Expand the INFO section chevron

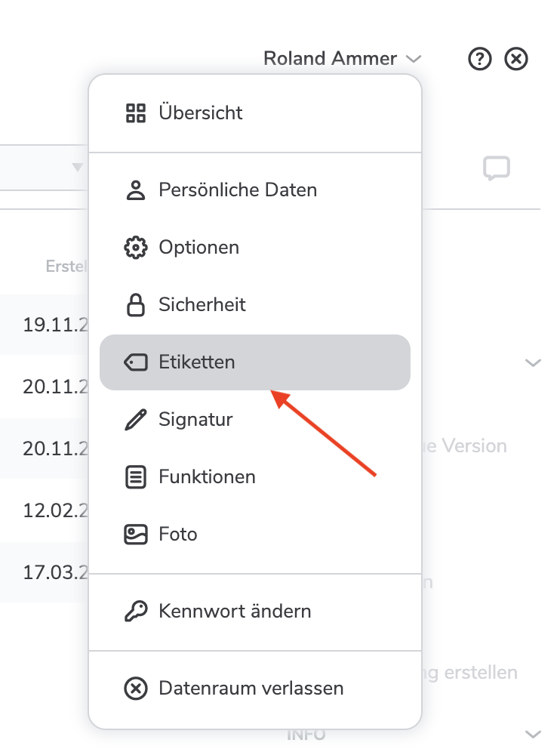(x=533, y=734)
